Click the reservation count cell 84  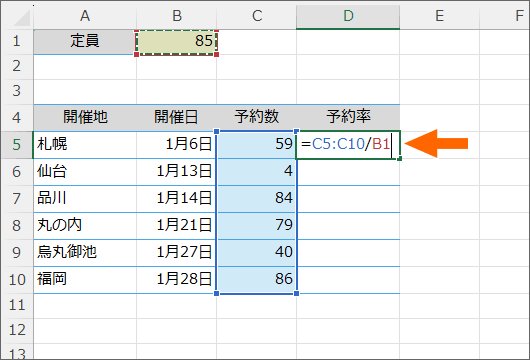pos(257,199)
